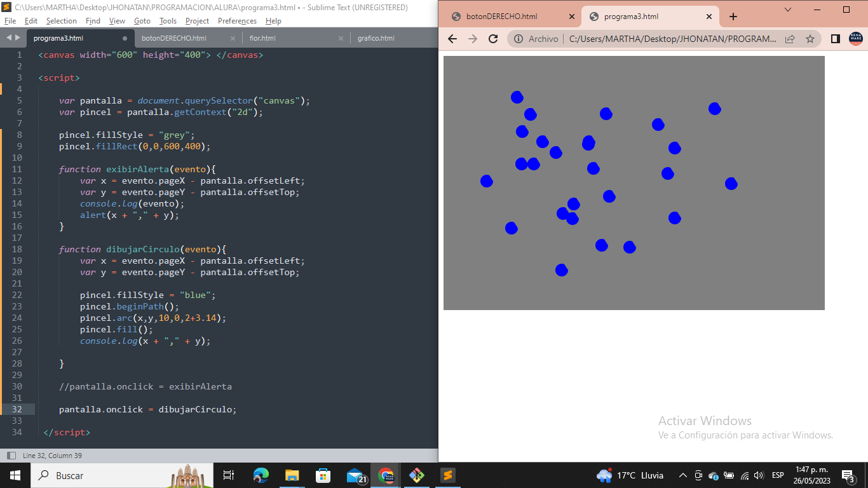Click the line 'pantalla.onclick = dibujarCirculo;'
The image size is (868, 488).
[x=147, y=409]
